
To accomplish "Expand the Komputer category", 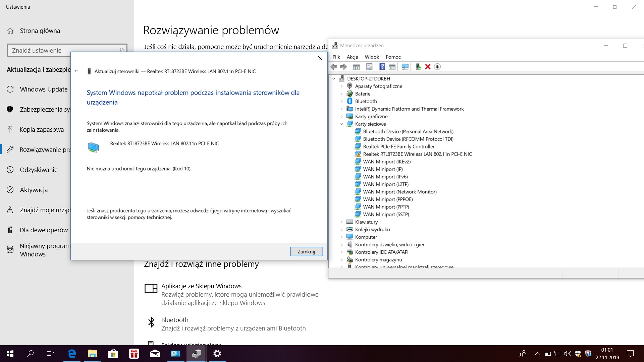I will (x=342, y=237).
